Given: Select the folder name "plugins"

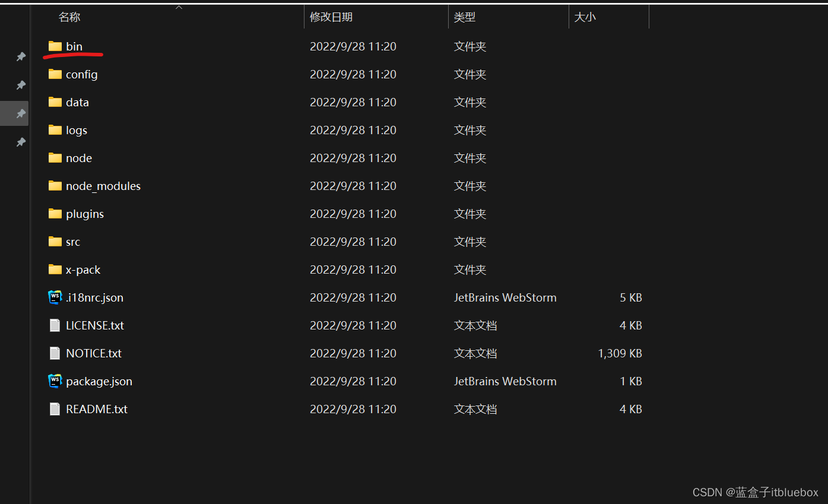Looking at the screenshot, I should pyautogui.click(x=85, y=214).
